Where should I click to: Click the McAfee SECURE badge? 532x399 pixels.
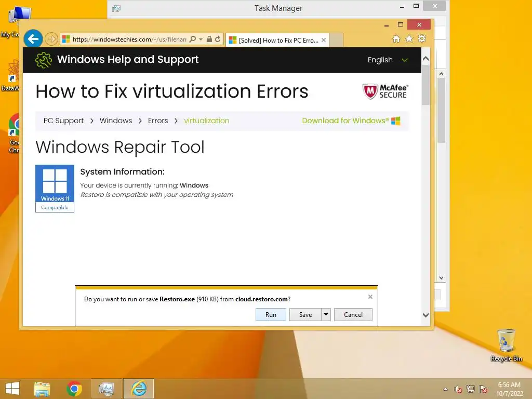385,91
